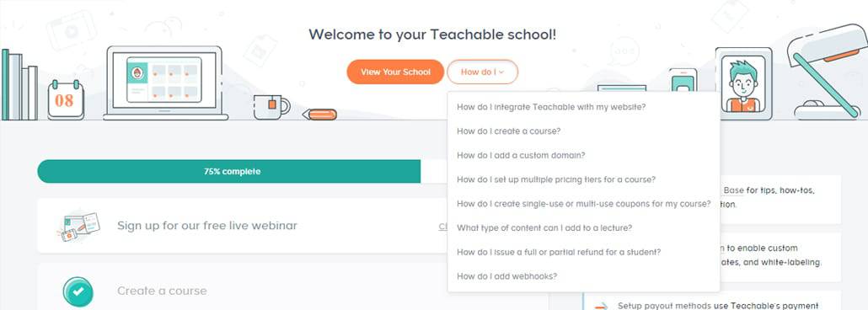Open Sign up for our free live webinar
Screen dimensions: 868x310
[x=207, y=226]
